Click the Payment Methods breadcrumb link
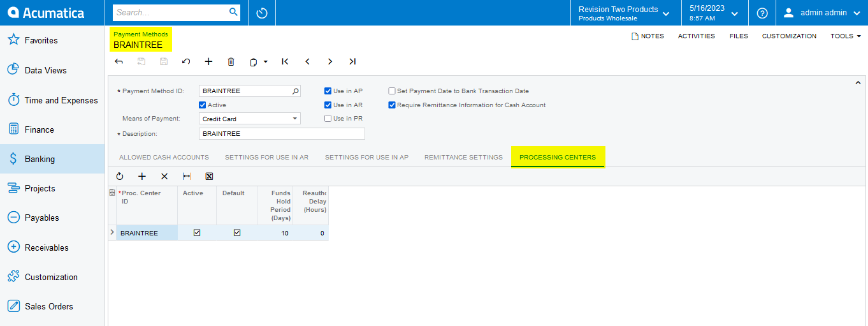Viewport: 868px width, 326px height. (141, 34)
